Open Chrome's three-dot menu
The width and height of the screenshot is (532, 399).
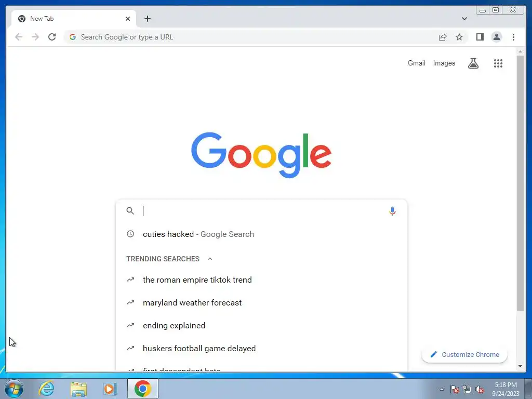(513, 37)
